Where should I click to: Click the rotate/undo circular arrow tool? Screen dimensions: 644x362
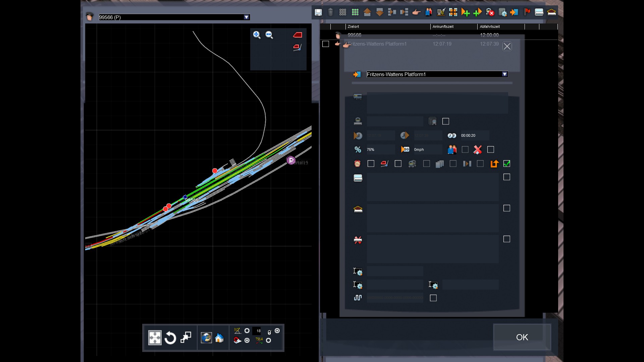pos(170,338)
